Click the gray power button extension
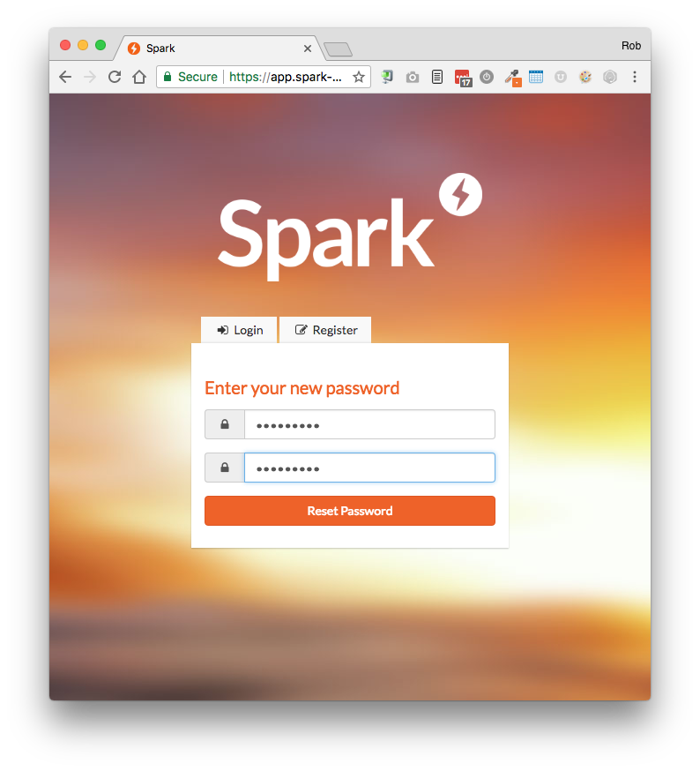This screenshot has width=700, height=771. [487, 77]
